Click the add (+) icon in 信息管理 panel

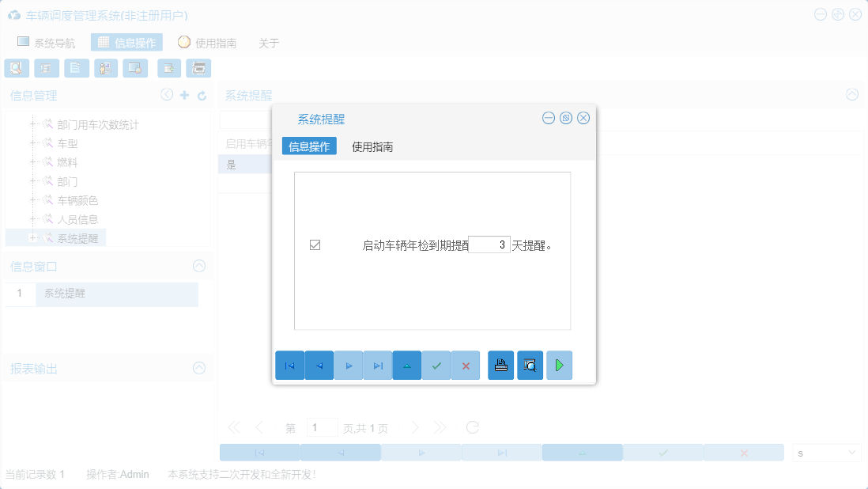point(183,94)
